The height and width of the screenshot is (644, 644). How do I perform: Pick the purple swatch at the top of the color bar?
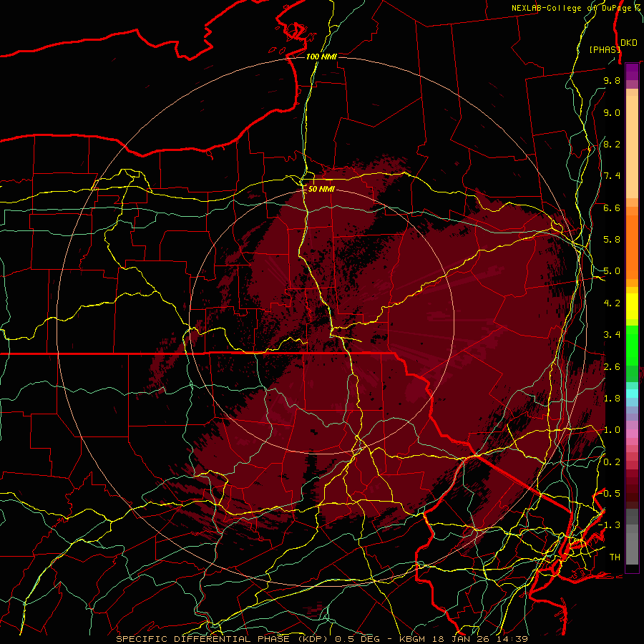(632, 72)
